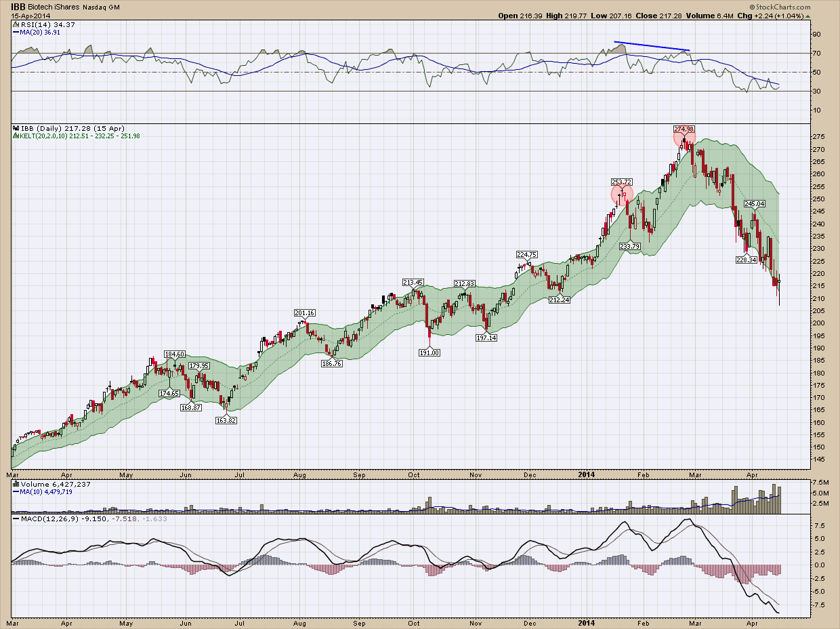Click the 191.00 low label

coord(429,352)
